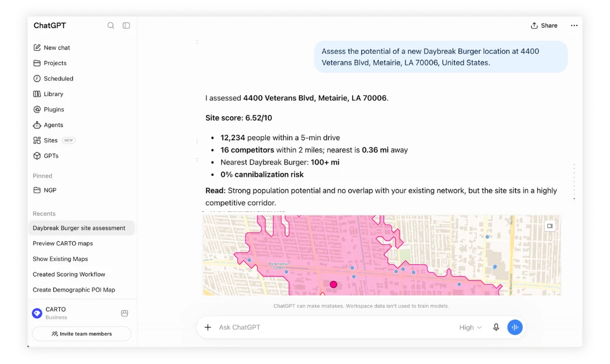Click the Projects folder icon
This screenshot has width=610, height=364.
pos(37,63)
